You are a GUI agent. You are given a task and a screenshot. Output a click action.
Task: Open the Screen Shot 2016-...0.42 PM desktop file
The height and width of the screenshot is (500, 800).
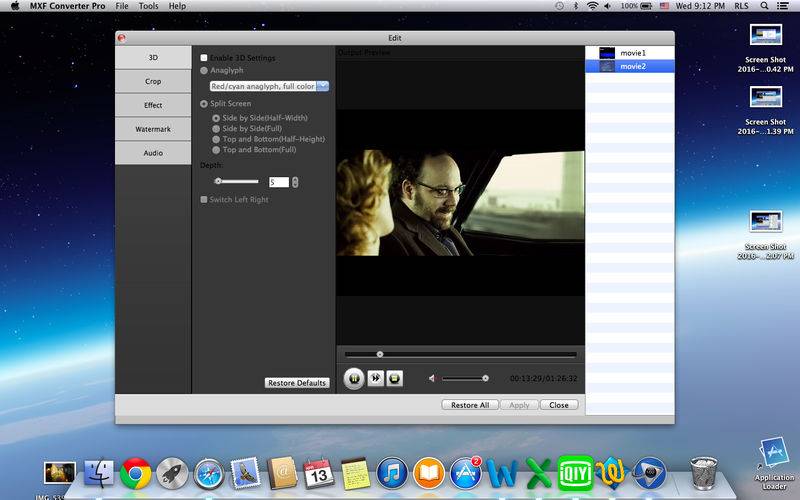pyautogui.click(x=766, y=48)
